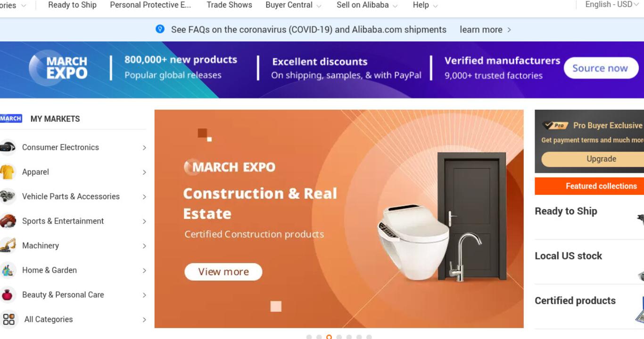644x339 pixels.
Task: Click the Sports & Entertainment football icon
Action: (8, 221)
